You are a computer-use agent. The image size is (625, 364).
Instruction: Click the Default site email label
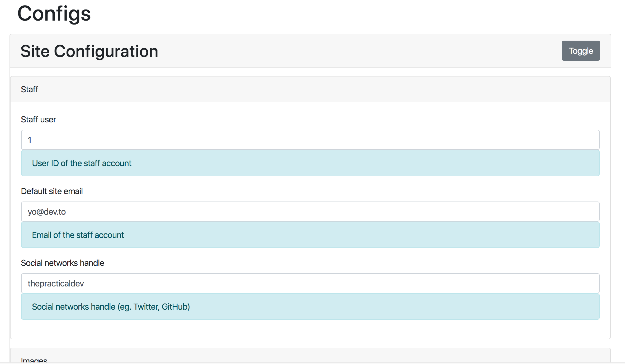(x=52, y=191)
